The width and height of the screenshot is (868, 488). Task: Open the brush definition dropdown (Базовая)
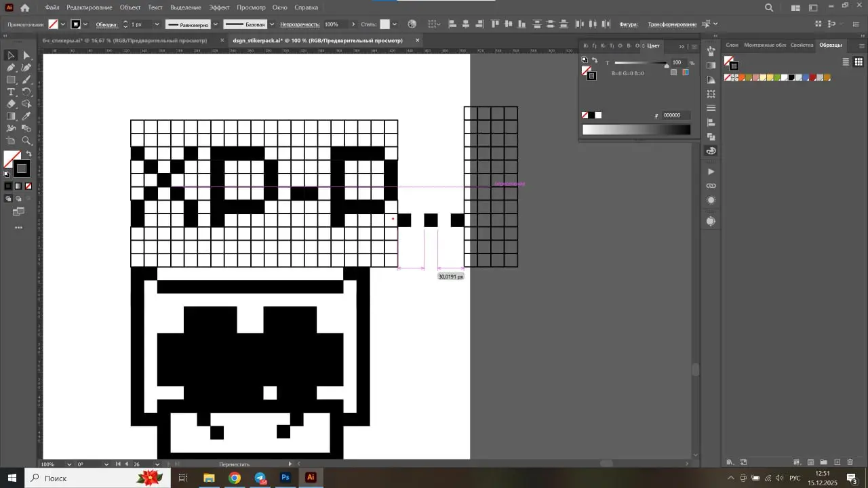pos(272,24)
